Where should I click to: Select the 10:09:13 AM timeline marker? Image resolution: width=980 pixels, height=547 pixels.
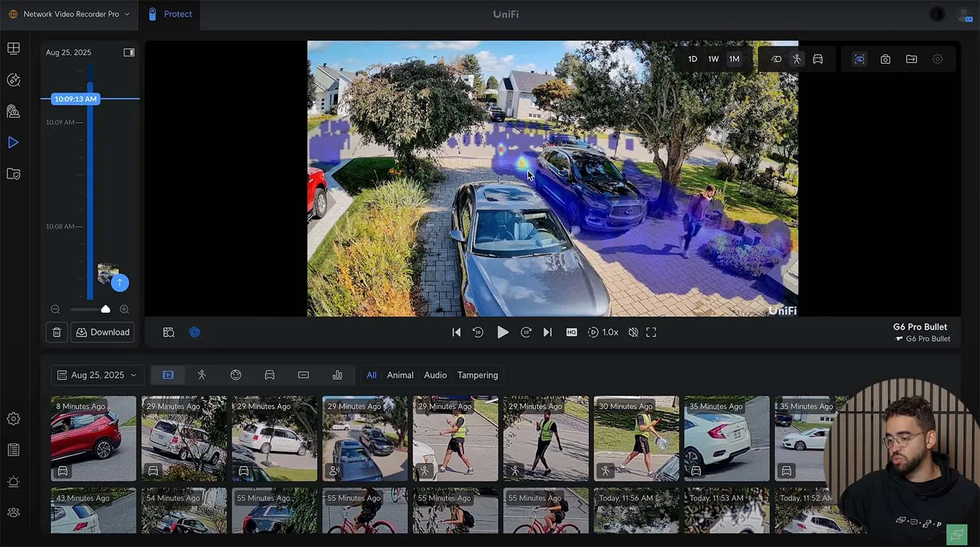(x=76, y=99)
